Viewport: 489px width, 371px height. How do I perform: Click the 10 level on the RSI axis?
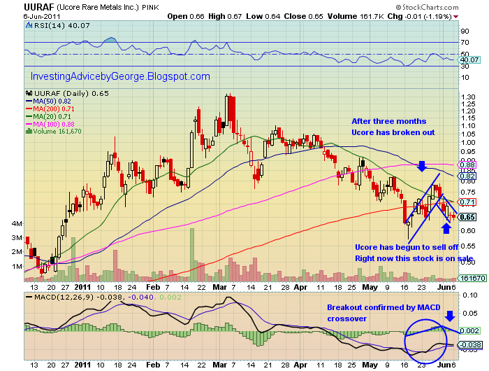(465, 77)
